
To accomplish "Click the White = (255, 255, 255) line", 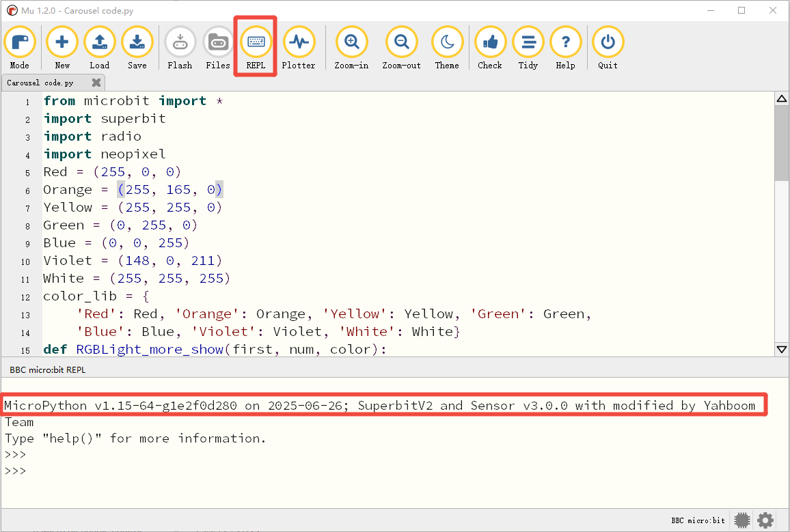I will click(137, 279).
